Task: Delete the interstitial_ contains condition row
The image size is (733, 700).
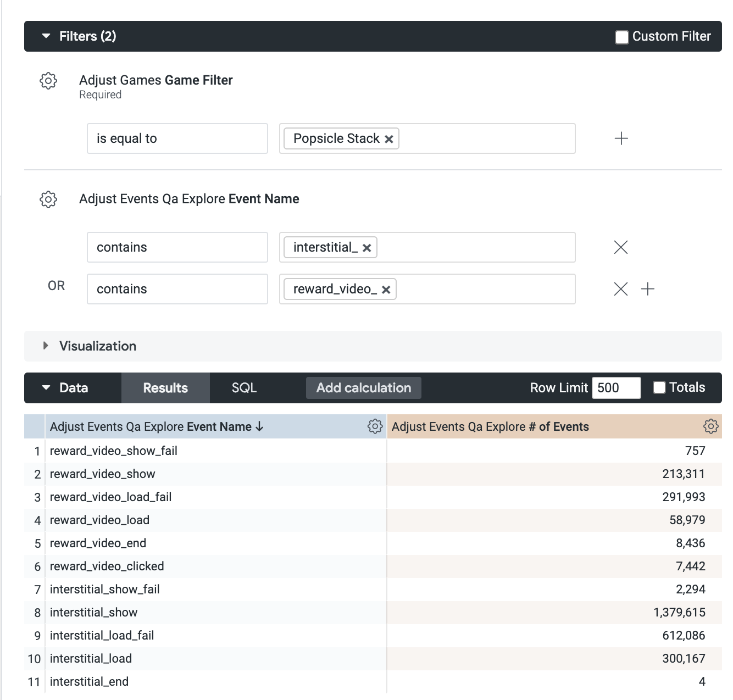Action: (621, 247)
